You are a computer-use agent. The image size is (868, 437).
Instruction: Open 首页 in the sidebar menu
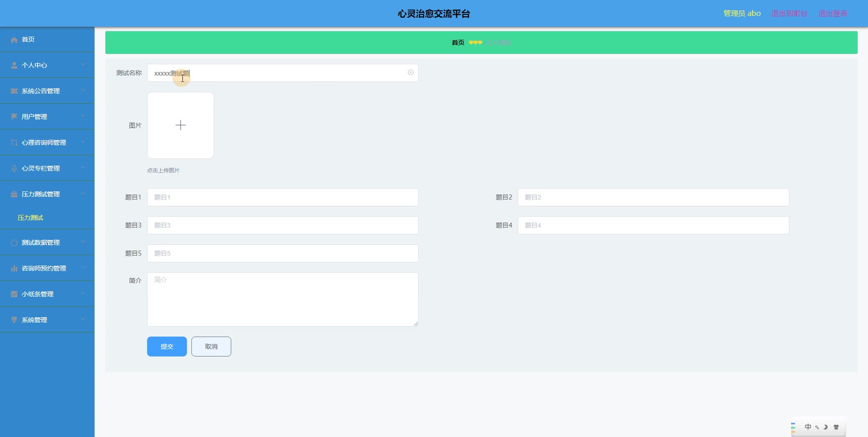click(47, 39)
